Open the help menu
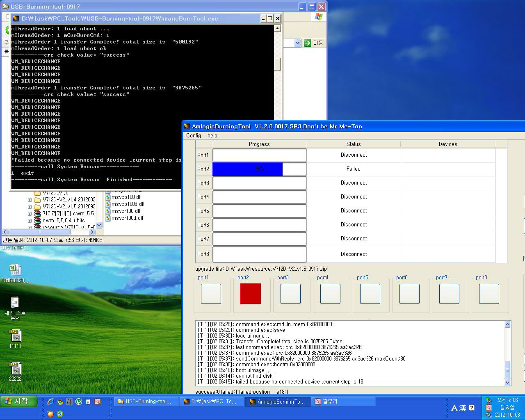Screen dimensions: 525x420 click(212, 135)
